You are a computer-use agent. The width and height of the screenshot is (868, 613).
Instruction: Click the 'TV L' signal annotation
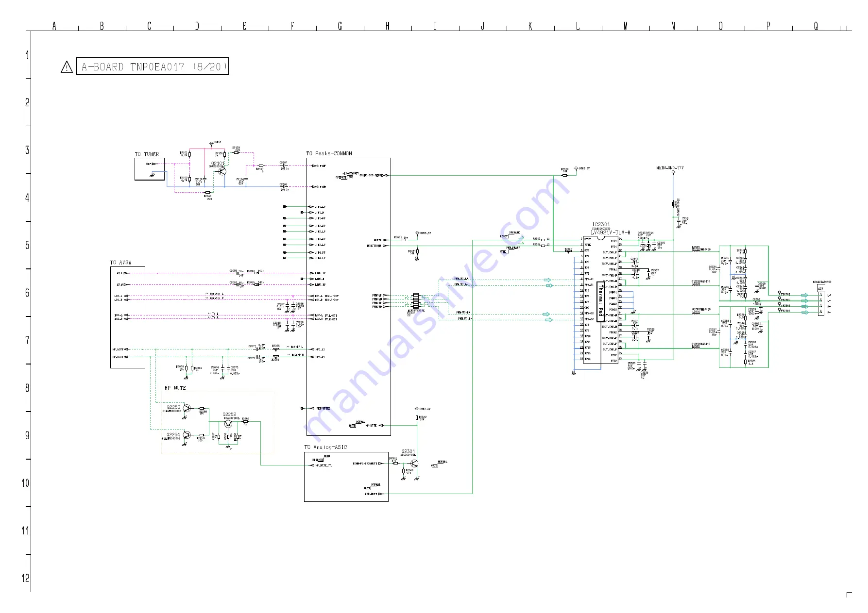click(x=213, y=314)
